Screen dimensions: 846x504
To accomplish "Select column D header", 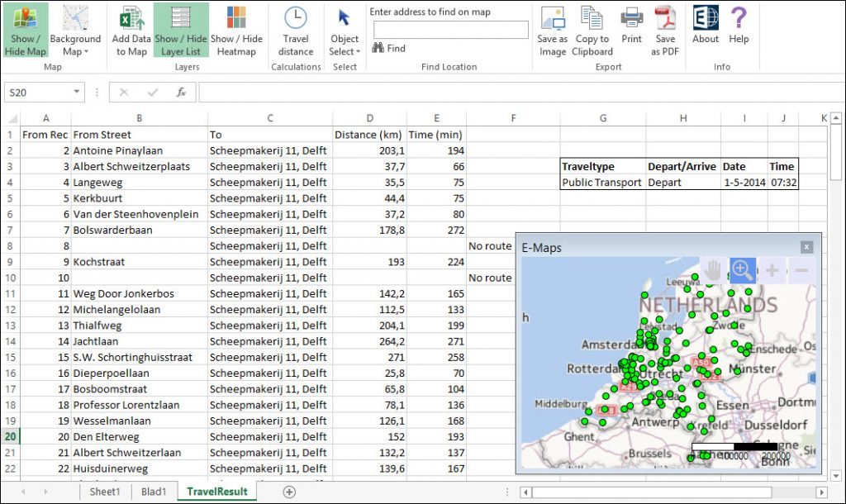I will click(x=369, y=118).
